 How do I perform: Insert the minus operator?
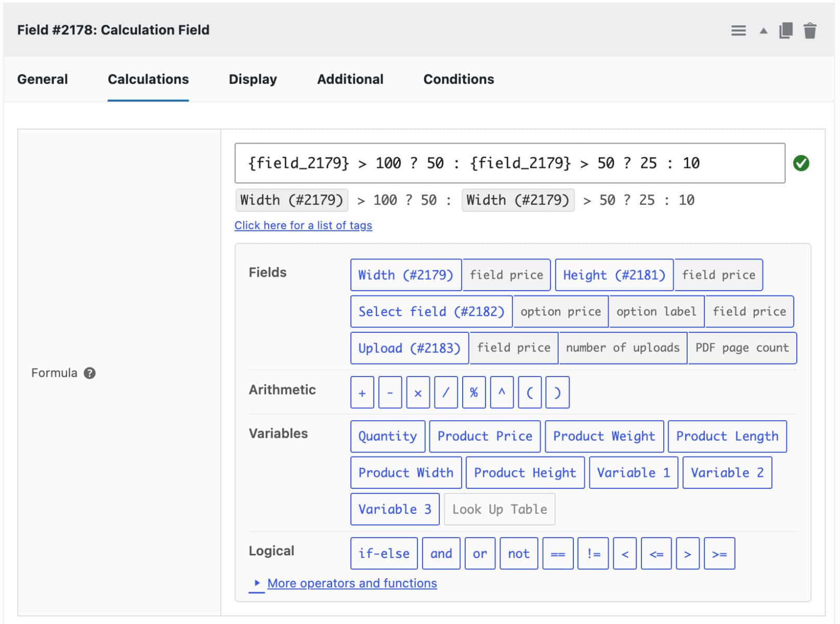coord(390,393)
